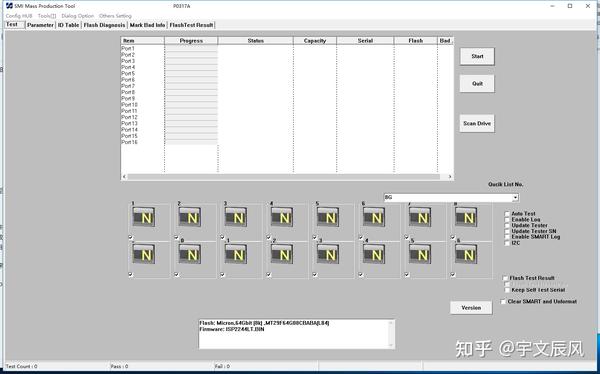
Task: Check the Update Tester SN option
Action: coord(507,231)
